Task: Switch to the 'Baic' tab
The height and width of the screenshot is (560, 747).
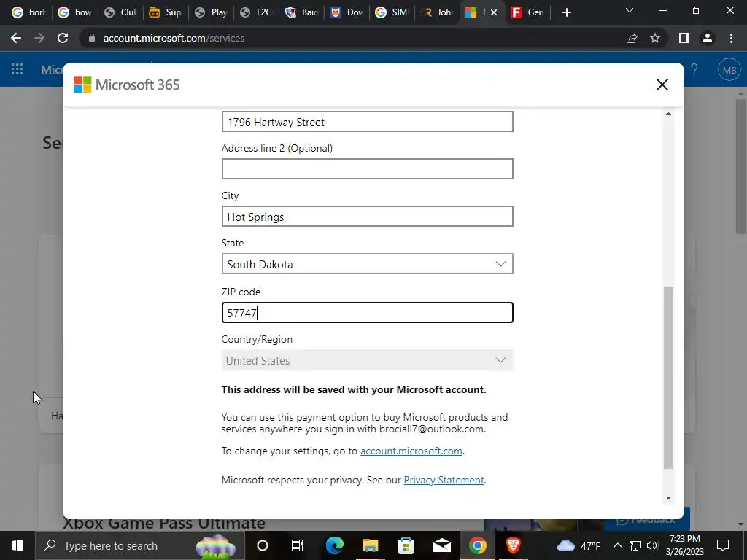Action: click(x=301, y=12)
